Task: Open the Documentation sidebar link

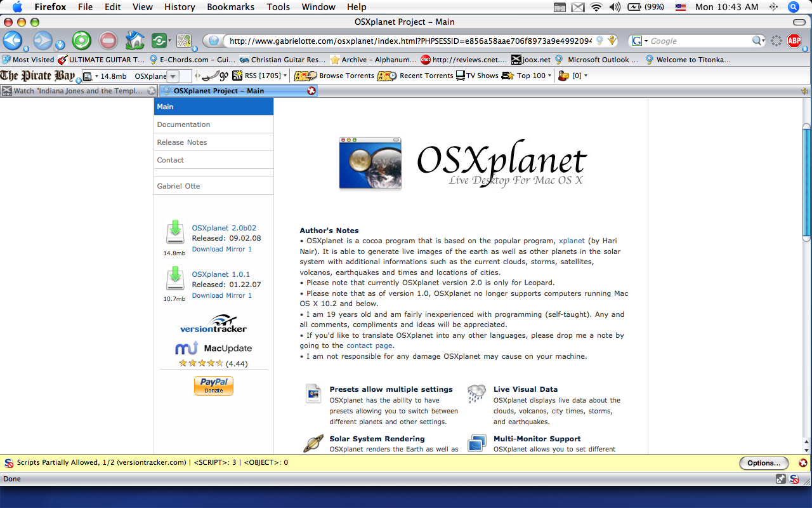Action: pyautogui.click(x=214, y=124)
